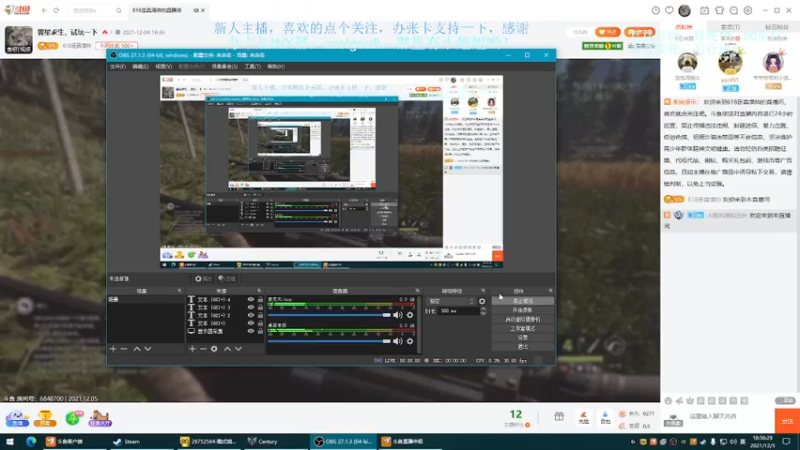
Task: Open desktop audio settings gear
Action: click(410, 341)
